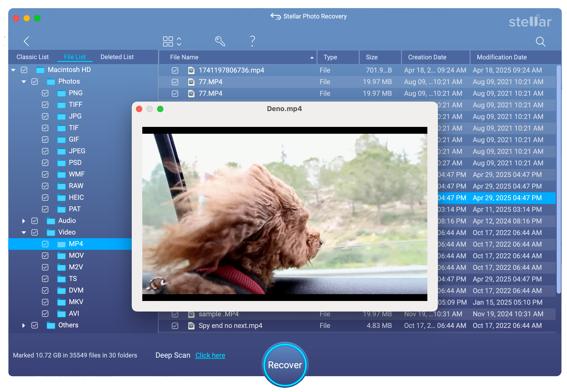This screenshot has height=392, width=567.
Task: Toggle the MP4 folder checkbox
Action: point(45,244)
